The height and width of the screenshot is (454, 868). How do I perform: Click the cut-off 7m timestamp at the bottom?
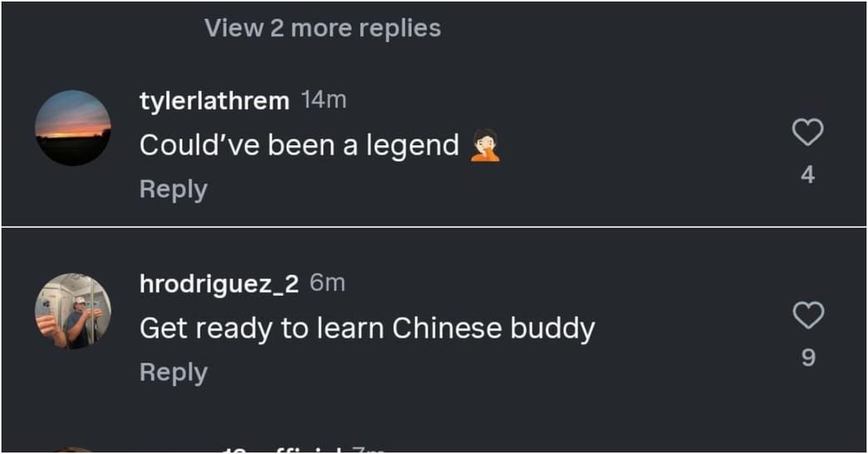pos(368,450)
